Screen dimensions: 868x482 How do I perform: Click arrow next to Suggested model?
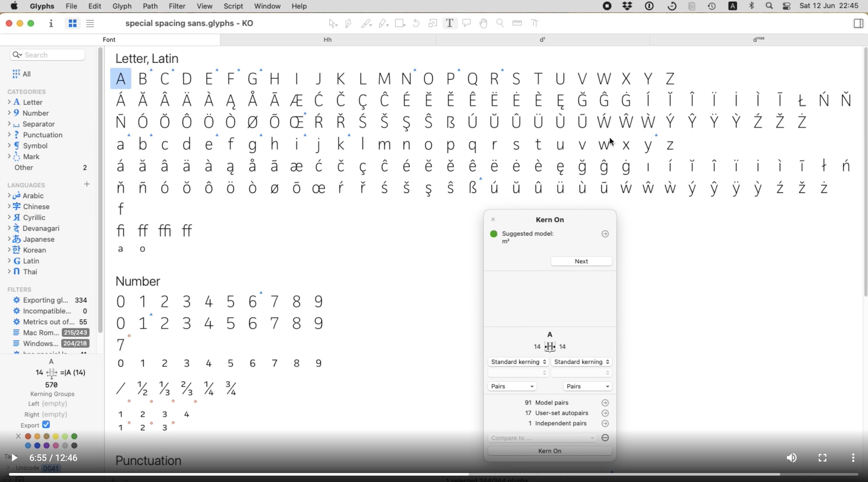[x=605, y=234]
